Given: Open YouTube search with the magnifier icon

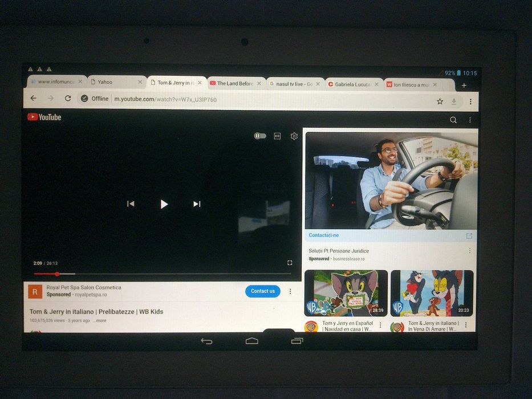Looking at the screenshot, I should (453, 120).
